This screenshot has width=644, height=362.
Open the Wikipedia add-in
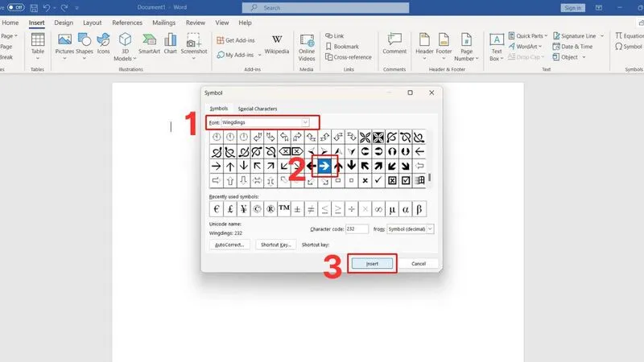pyautogui.click(x=277, y=44)
